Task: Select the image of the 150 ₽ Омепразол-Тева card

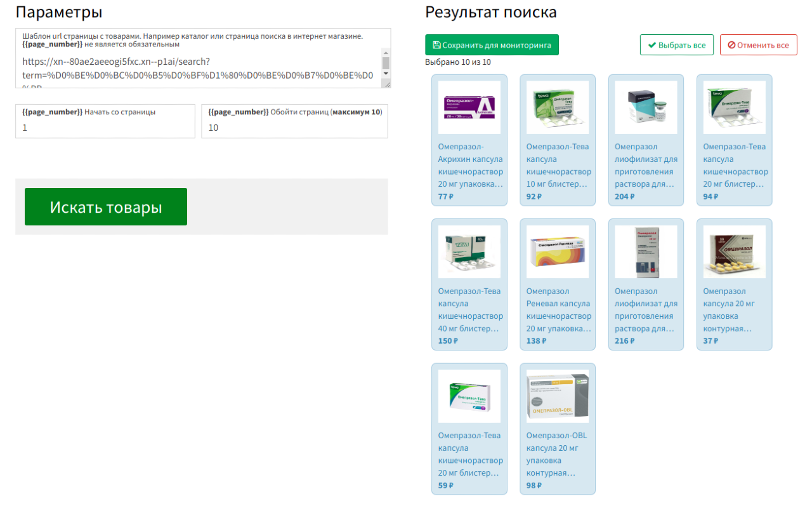Action: click(469, 251)
